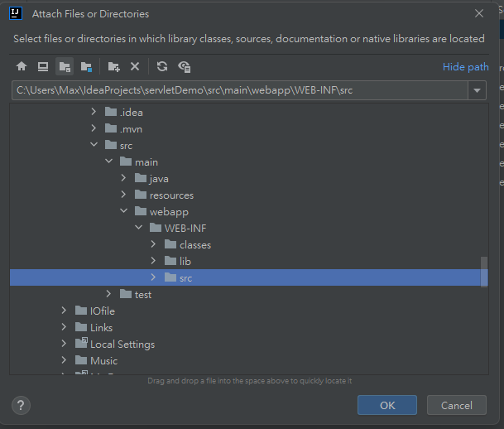Select the Music folder
The width and height of the screenshot is (504, 429).
(96, 360)
